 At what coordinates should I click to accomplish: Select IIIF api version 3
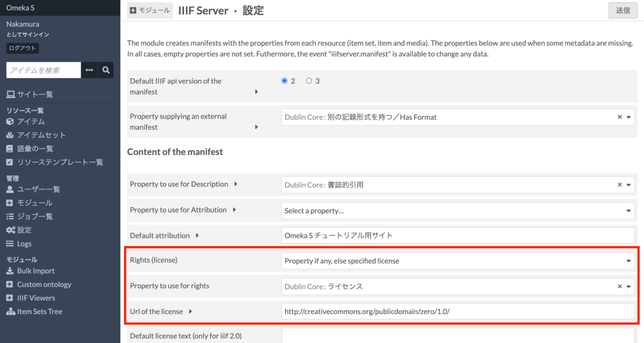point(309,81)
